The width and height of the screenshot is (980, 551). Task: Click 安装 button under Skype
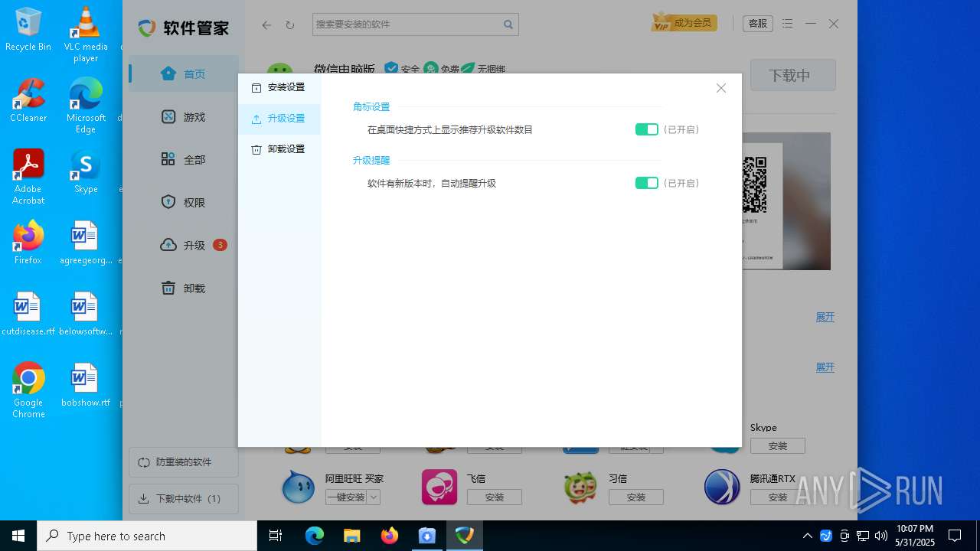(x=778, y=446)
